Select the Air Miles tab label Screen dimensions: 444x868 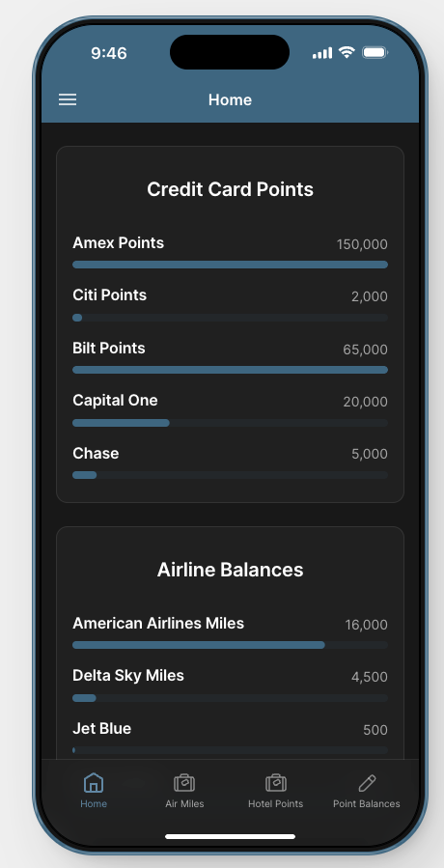pyautogui.click(x=184, y=803)
